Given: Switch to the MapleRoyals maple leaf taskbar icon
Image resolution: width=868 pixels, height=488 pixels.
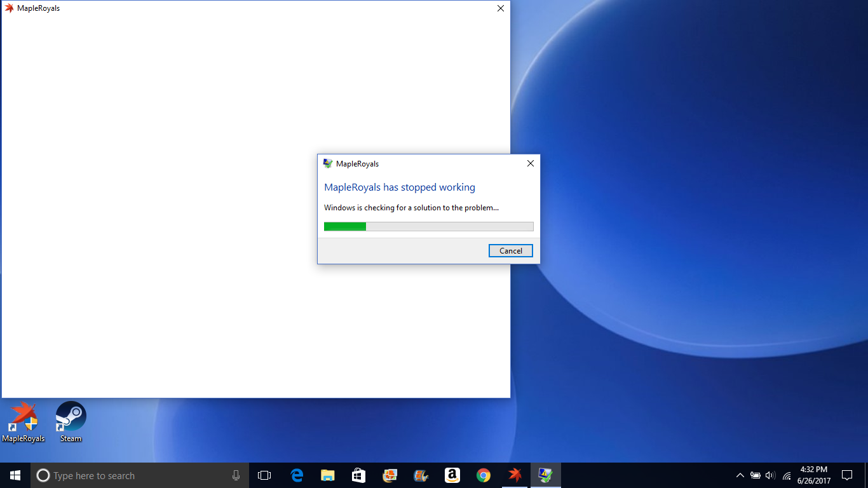Looking at the screenshot, I should click(515, 475).
